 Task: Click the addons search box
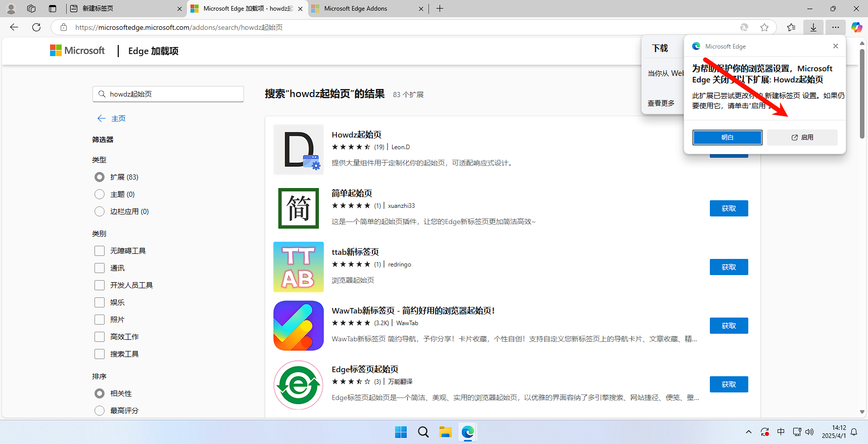click(168, 94)
